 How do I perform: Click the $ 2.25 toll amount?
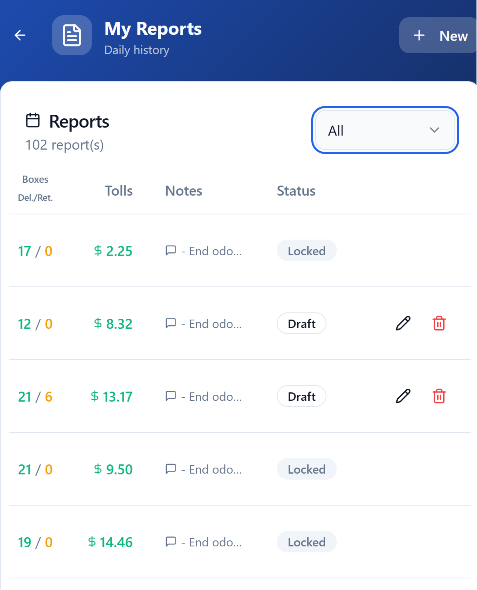click(x=113, y=251)
